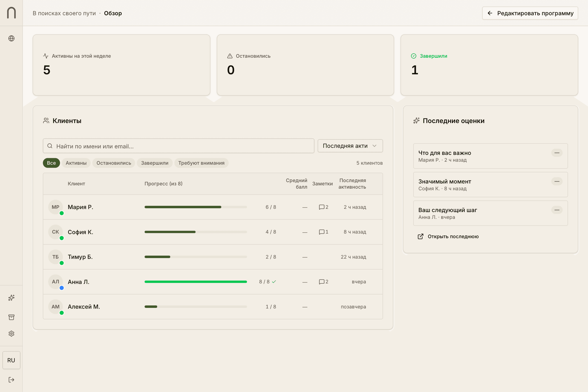The image size is (588, 392).
Task: Switch language with the RU button
Action: click(11, 360)
